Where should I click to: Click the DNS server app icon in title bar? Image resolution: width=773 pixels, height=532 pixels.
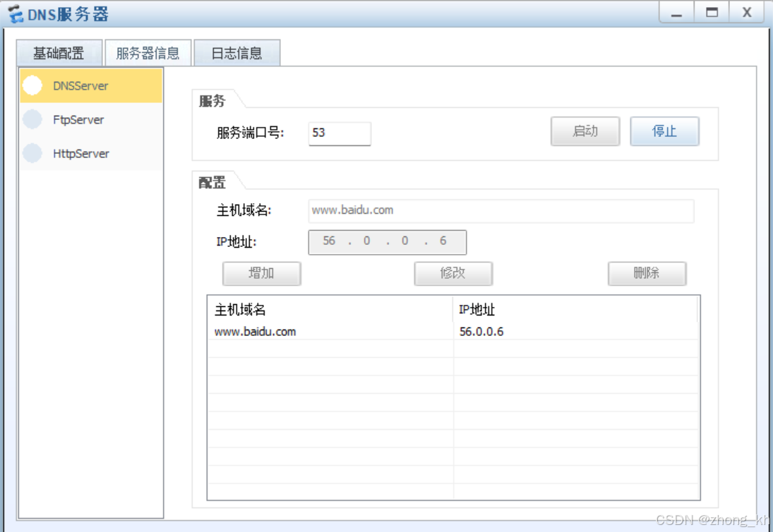pyautogui.click(x=16, y=14)
